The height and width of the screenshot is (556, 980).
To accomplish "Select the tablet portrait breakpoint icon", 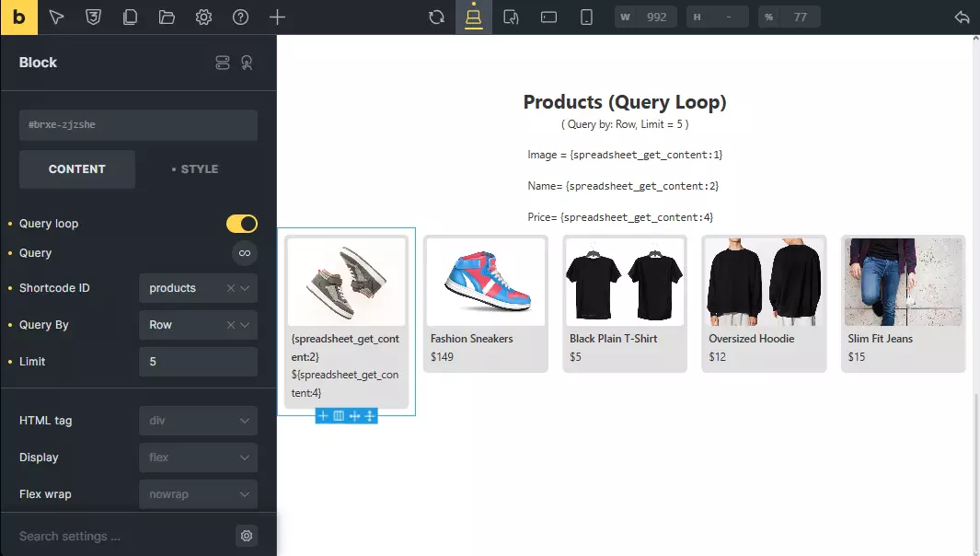I will pyautogui.click(x=512, y=17).
